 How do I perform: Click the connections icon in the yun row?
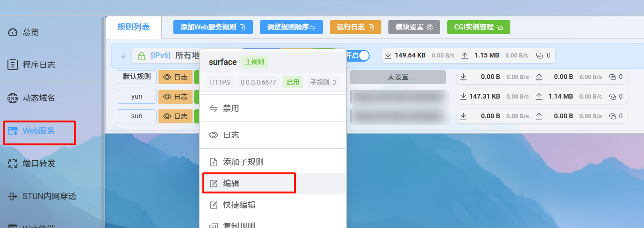(x=613, y=97)
